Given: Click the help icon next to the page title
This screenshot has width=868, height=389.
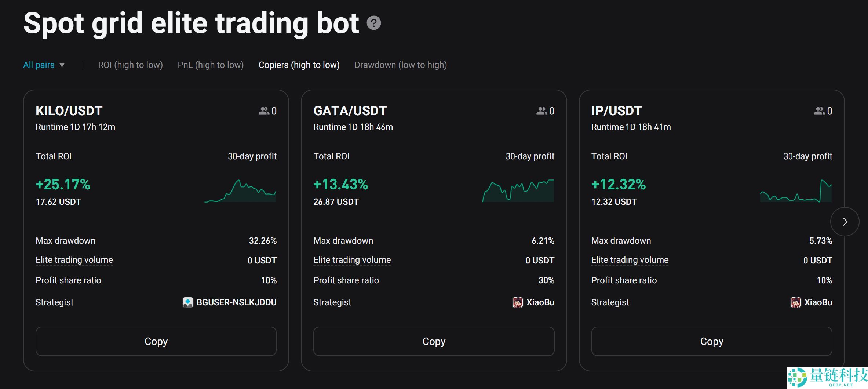Looking at the screenshot, I should tap(373, 23).
